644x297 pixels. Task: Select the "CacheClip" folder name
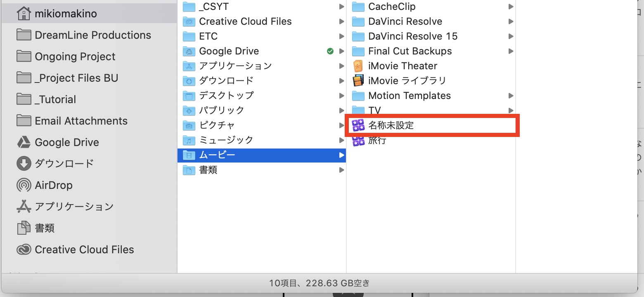pyautogui.click(x=392, y=7)
